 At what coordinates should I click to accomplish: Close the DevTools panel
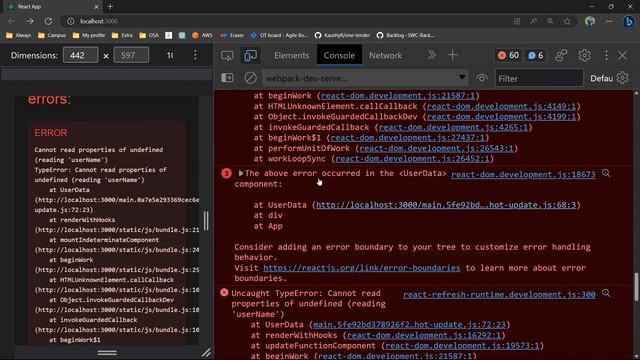[x=622, y=55]
